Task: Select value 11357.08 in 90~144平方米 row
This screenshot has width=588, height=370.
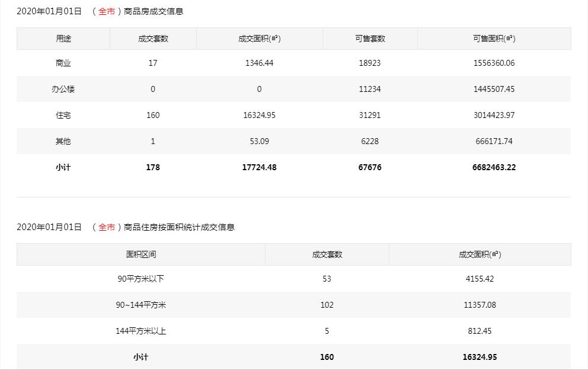Action: [480, 305]
